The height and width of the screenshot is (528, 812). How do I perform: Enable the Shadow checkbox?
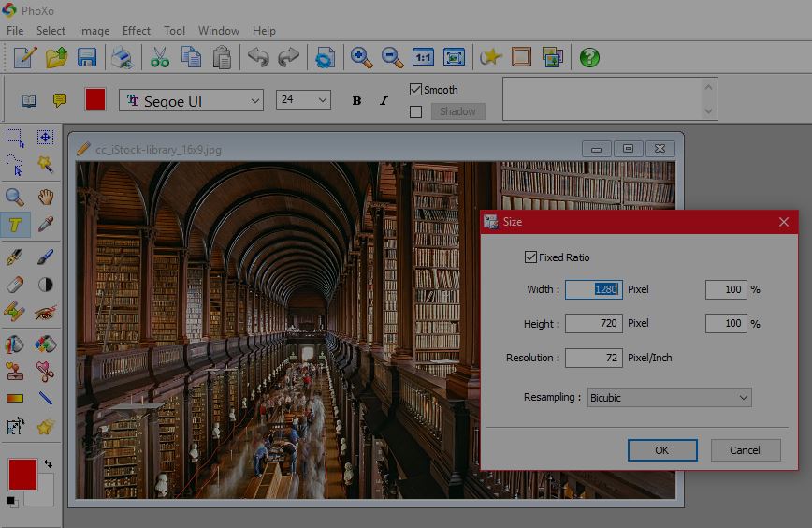[416, 111]
